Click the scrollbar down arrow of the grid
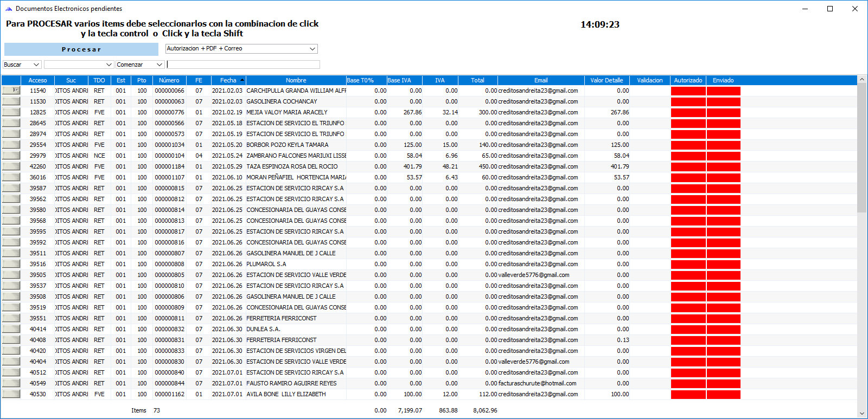868x419 pixels. point(861,414)
